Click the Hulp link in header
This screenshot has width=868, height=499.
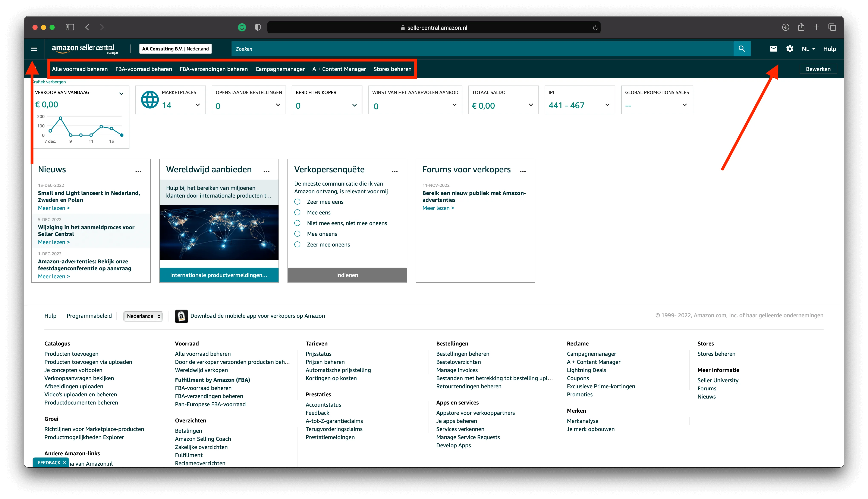pyautogui.click(x=829, y=49)
